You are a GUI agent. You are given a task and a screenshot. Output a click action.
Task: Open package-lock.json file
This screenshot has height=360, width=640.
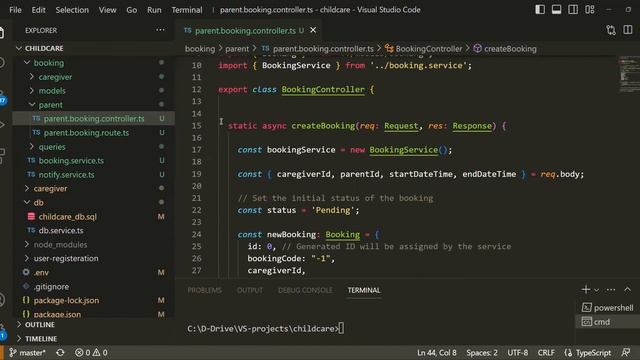(x=94, y=300)
